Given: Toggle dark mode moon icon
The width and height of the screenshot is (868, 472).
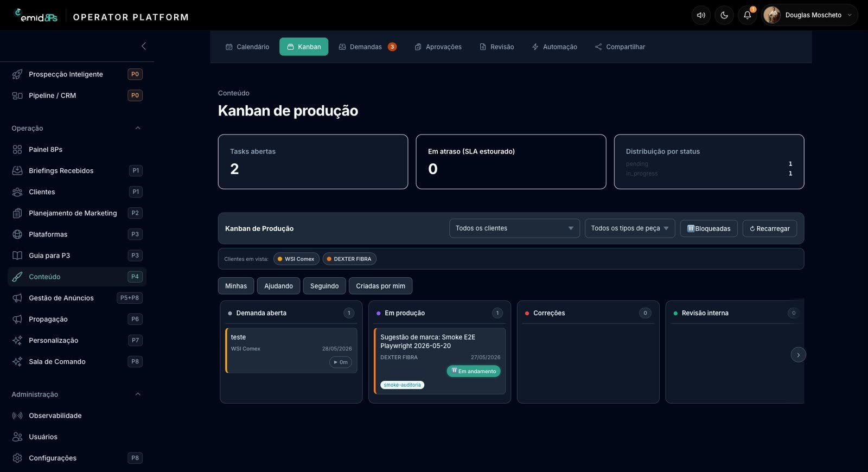Looking at the screenshot, I should point(724,15).
